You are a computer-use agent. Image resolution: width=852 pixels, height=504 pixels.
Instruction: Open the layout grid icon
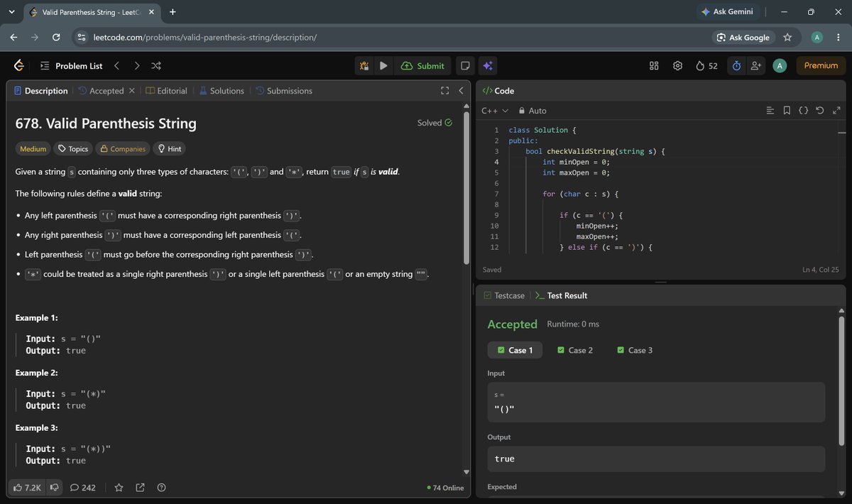coord(654,66)
